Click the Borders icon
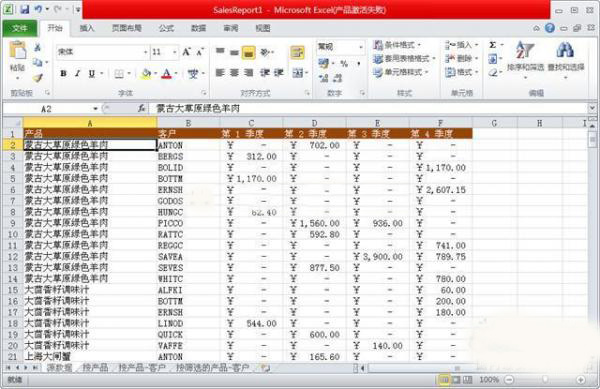Image resolution: width=600 pixels, height=389 pixels. point(119,73)
